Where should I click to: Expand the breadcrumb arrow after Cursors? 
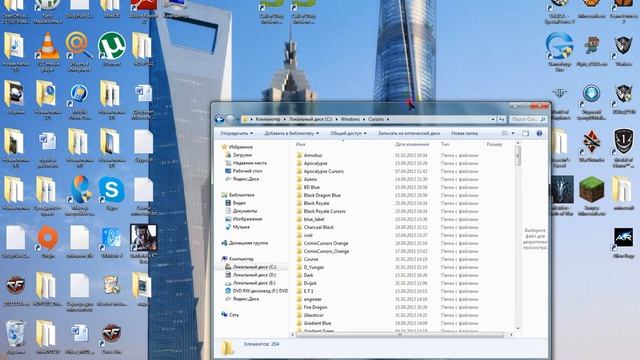click(388, 119)
